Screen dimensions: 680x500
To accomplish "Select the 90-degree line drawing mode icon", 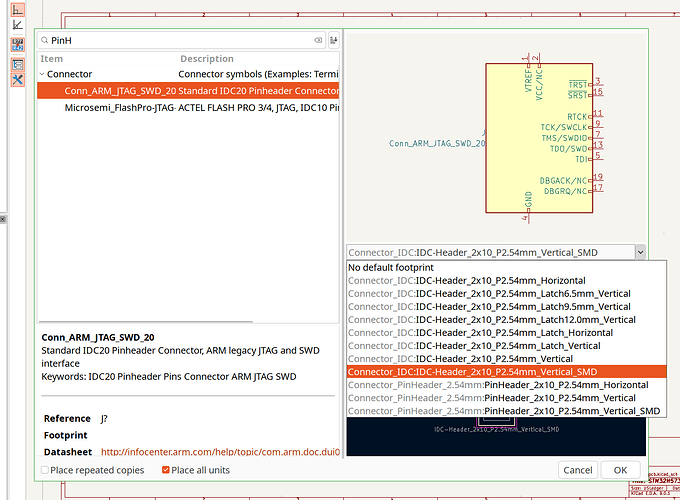I will tap(18, 10).
